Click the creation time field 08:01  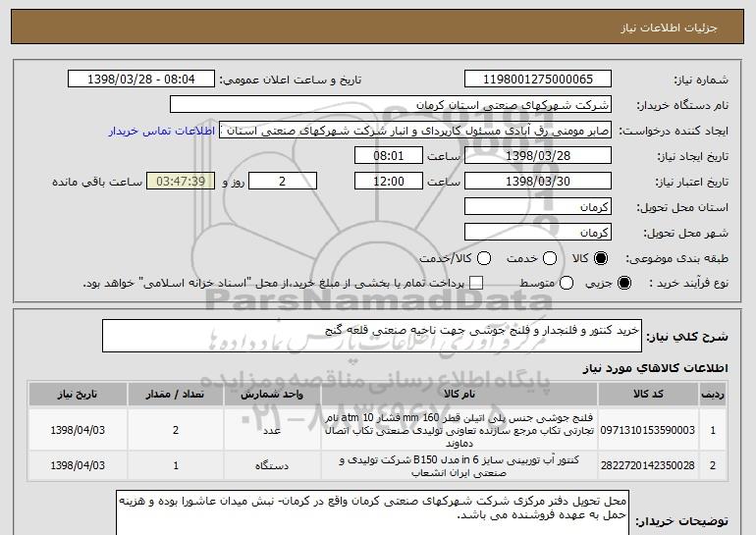tap(389, 156)
